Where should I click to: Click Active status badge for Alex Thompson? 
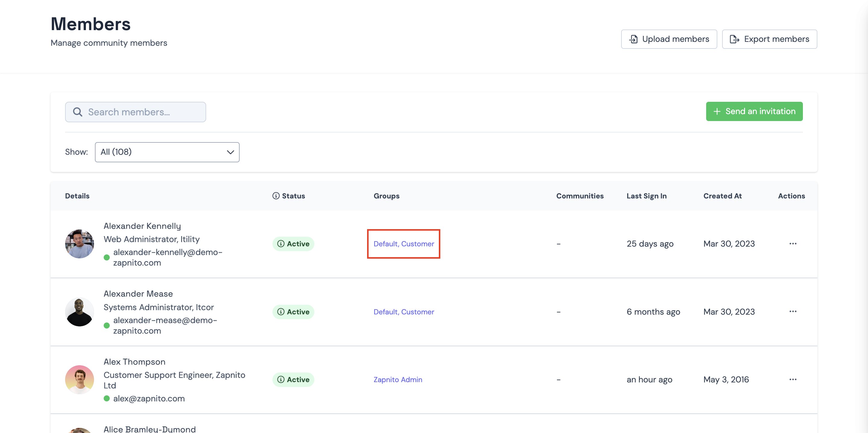[293, 379]
